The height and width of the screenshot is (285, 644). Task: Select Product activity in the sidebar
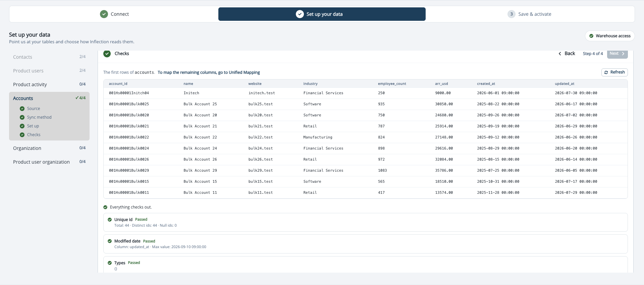[x=49, y=84]
